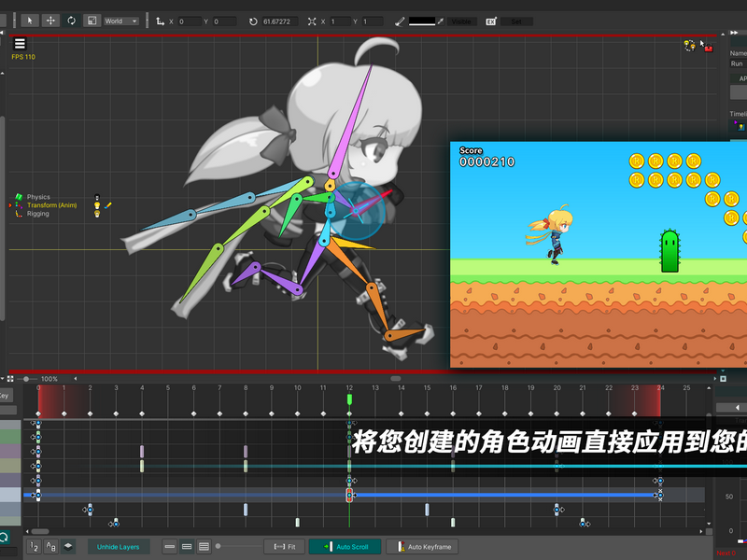The image size is (747, 560).
Task: Open the World coordinate dropdown
Action: point(121,21)
